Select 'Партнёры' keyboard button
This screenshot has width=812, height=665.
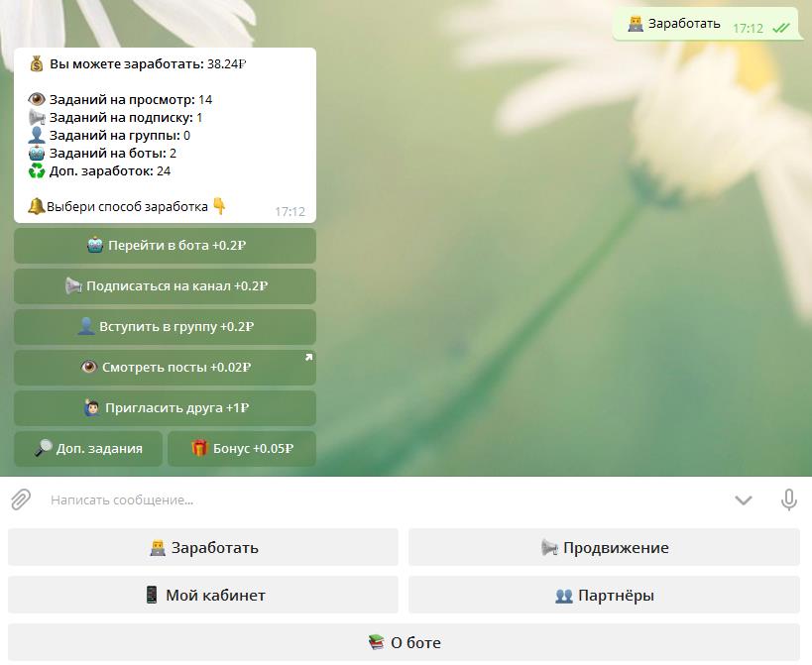[605, 596]
